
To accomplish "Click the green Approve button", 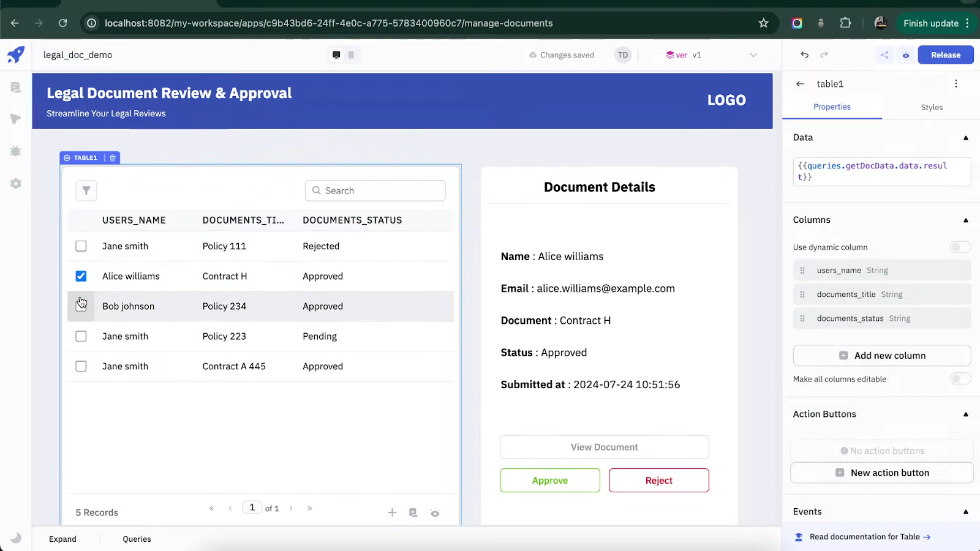I will tap(550, 481).
